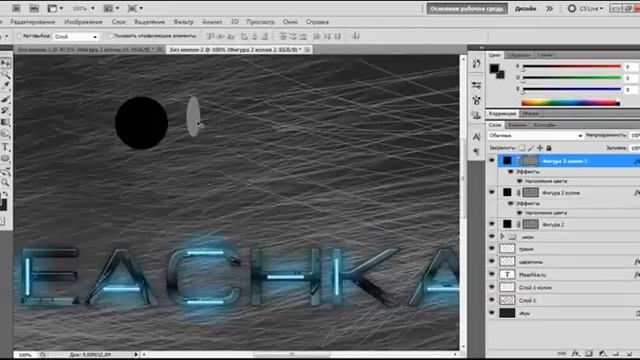Pick a color from the spectrum ramp
This screenshot has height=360, width=640.
coord(570,103)
